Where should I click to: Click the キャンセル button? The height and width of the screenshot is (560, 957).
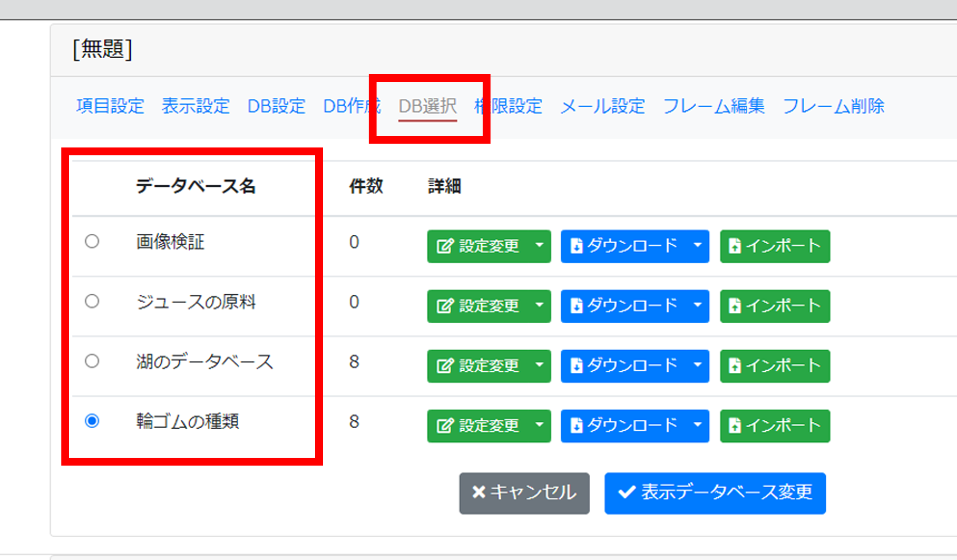[524, 493]
